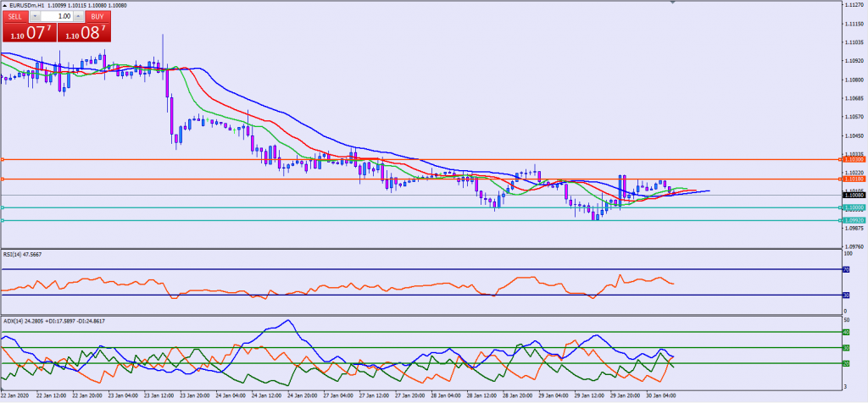Click the current price 1.10080 label

pos(854,194)
